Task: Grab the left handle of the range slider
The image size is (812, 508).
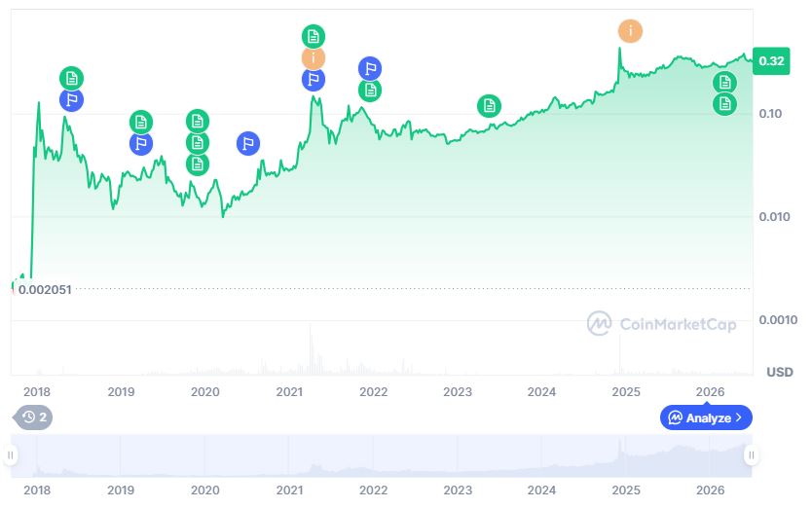Action: pos(10,455)
